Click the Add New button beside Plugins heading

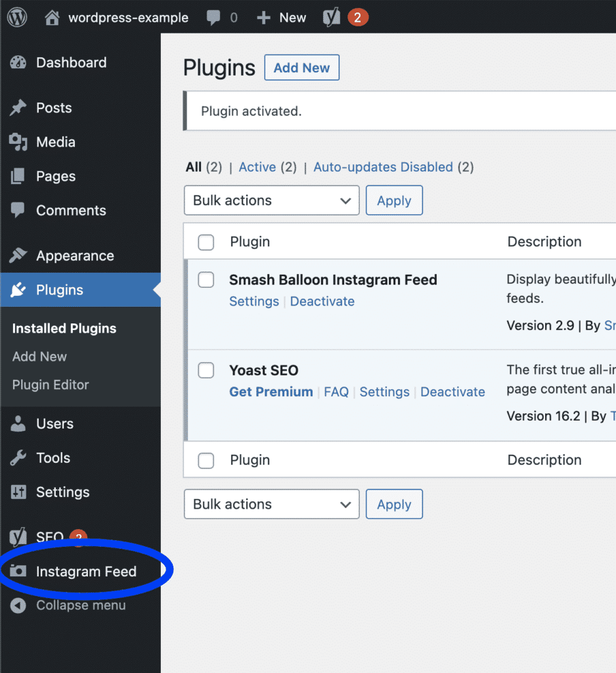pos(302,68)
